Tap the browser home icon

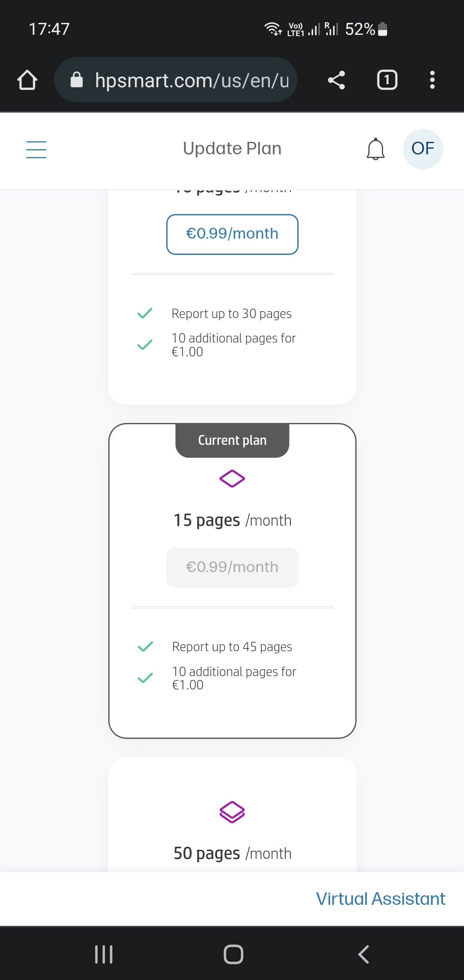[27, 80]
